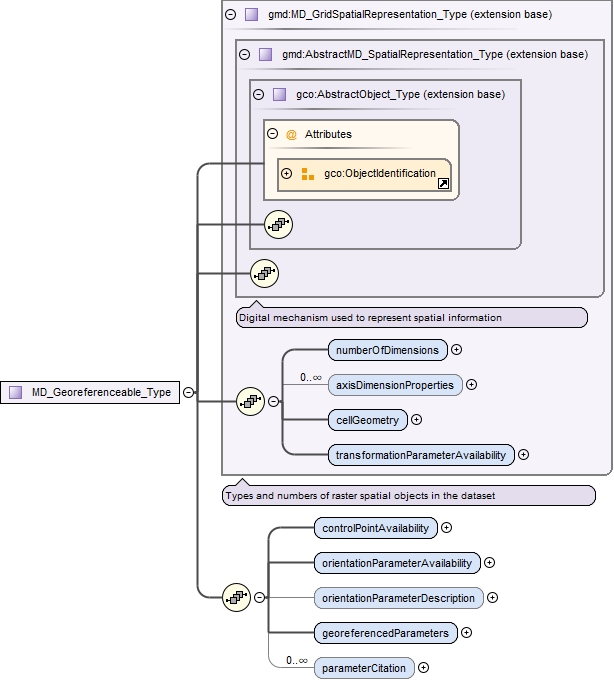Select the orientationParameterDescription element

pos(398,598)
